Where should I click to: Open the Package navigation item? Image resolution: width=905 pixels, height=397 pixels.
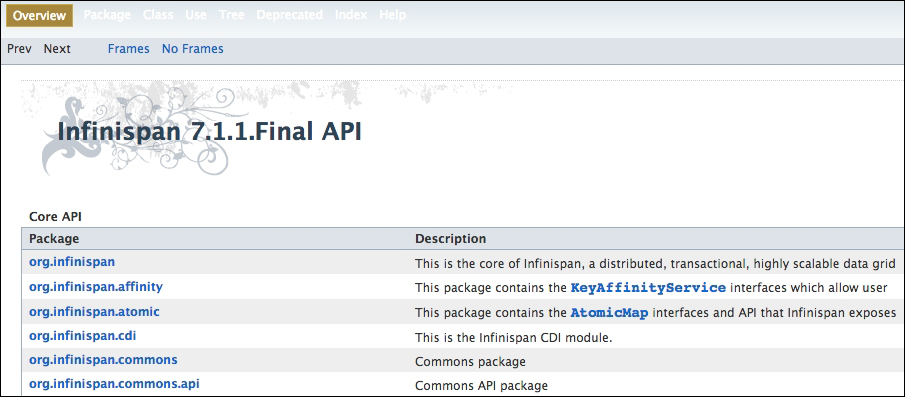(107, 15)
